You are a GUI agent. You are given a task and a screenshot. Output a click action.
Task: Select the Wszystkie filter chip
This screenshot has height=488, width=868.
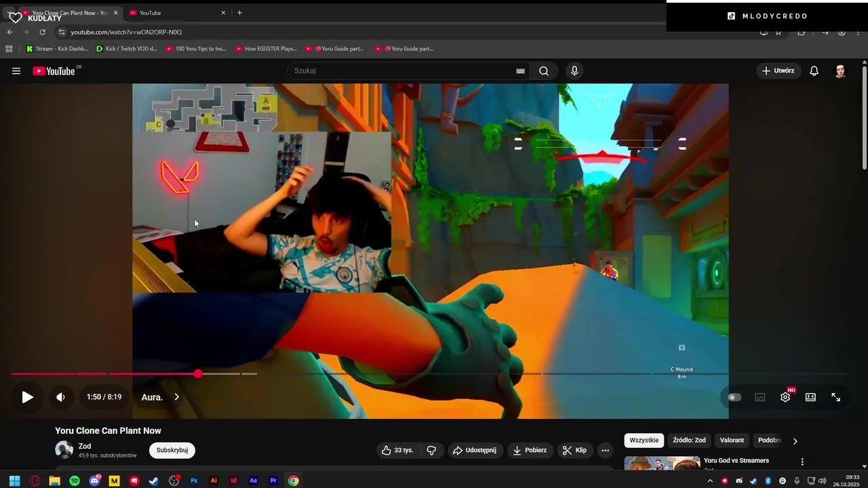tap(644, 441)
